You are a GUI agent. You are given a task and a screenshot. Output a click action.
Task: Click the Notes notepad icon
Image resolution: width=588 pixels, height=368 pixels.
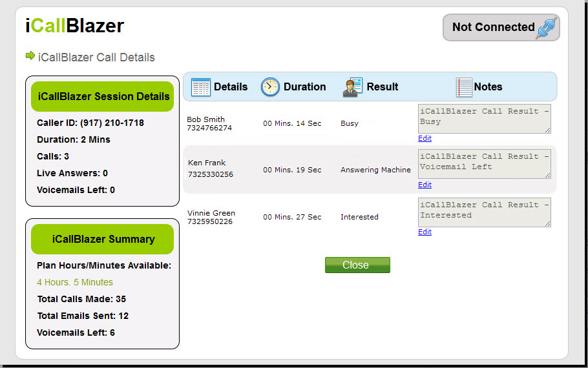(464, 87)
